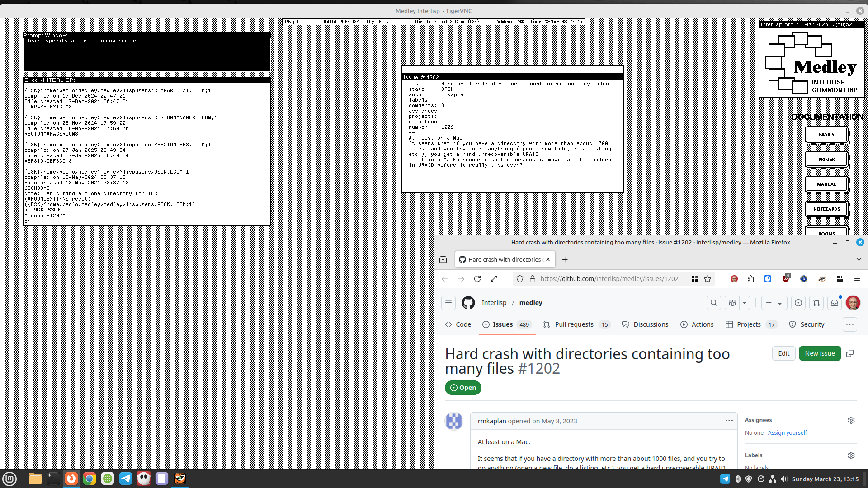Switch to the Actions tab
This screenshot has width=868, height=488.
(x=697, y=324)
